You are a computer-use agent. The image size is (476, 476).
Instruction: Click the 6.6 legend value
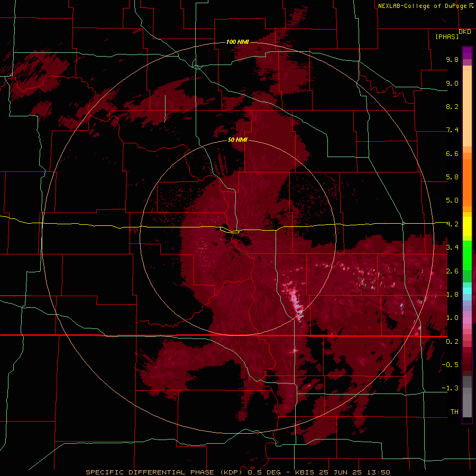pos(452,153)
